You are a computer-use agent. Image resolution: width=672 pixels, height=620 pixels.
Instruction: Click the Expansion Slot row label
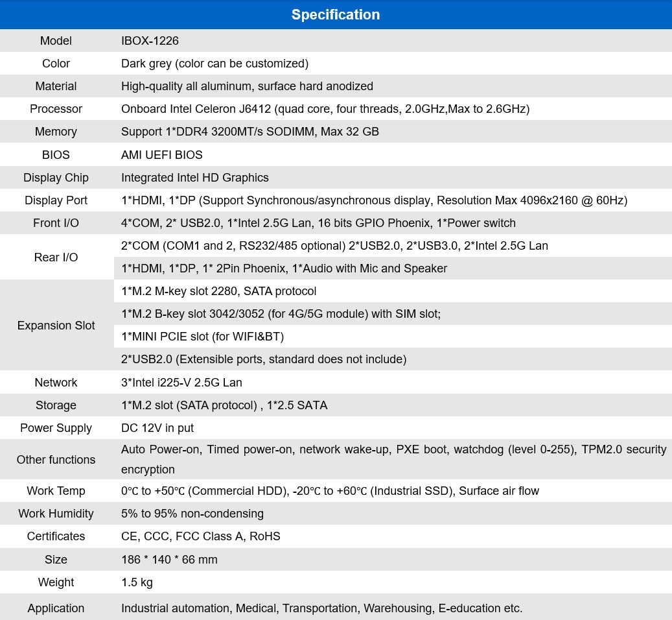tap(56, 326)
